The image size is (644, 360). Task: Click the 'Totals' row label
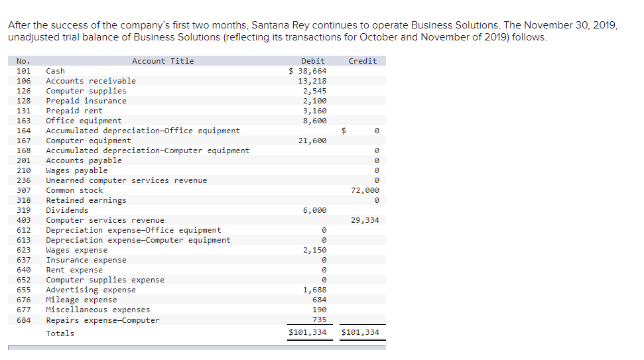point(60,333)
